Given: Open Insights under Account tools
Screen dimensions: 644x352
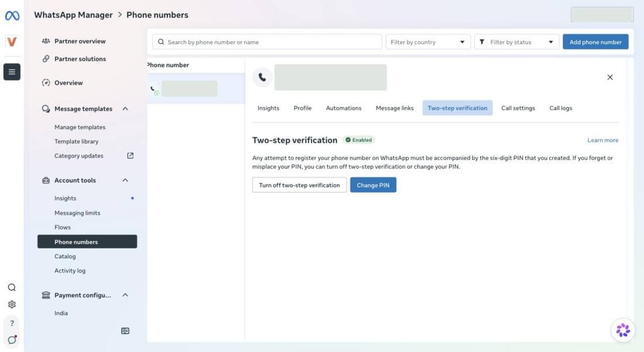Looking at the screenshot, I should pyautogui.click(x=66, y=198).
